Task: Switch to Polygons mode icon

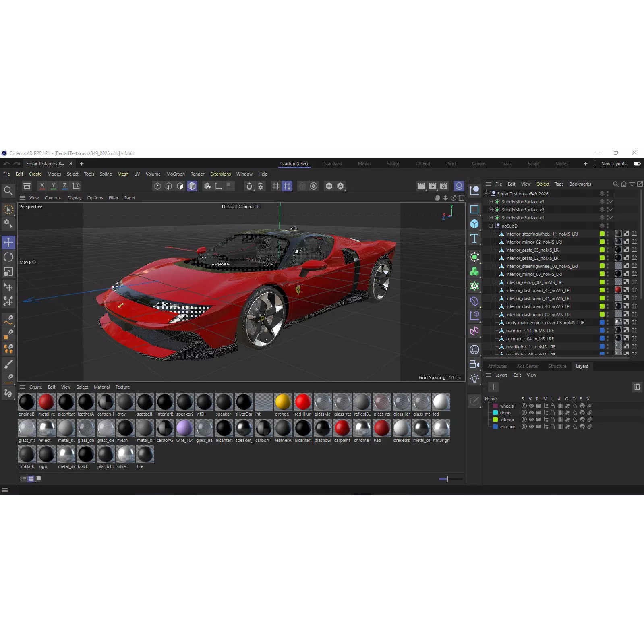Action: coord(180,186)
